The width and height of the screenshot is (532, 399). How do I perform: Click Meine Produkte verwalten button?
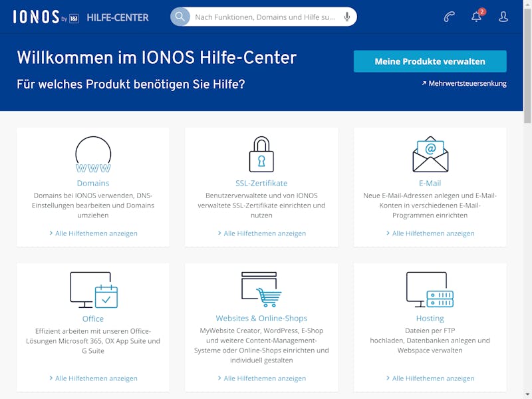430,61
